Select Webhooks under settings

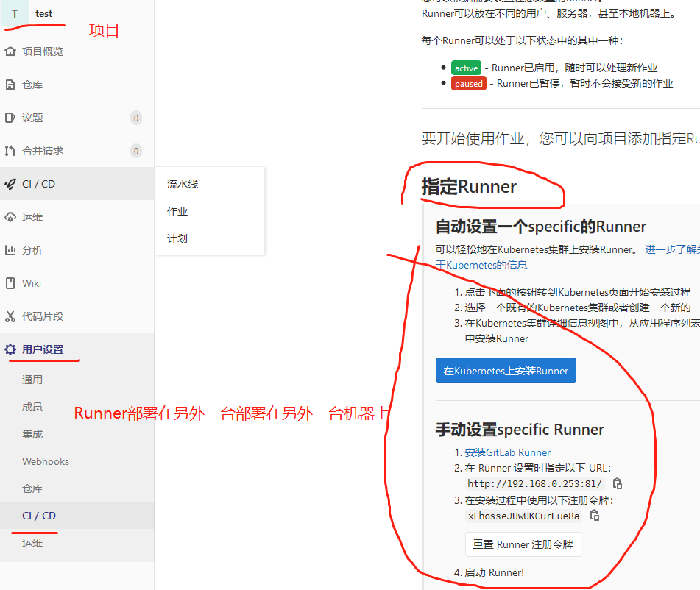[x=46, y=461]
